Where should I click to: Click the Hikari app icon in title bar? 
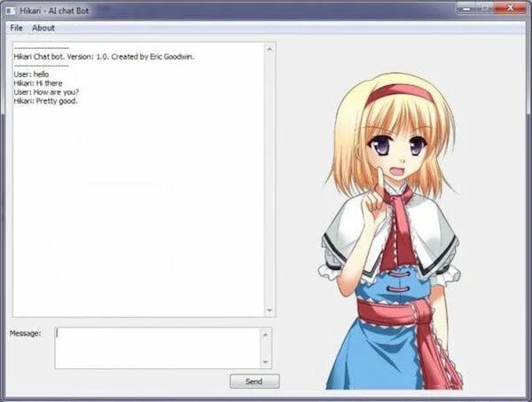coord(10,11)
